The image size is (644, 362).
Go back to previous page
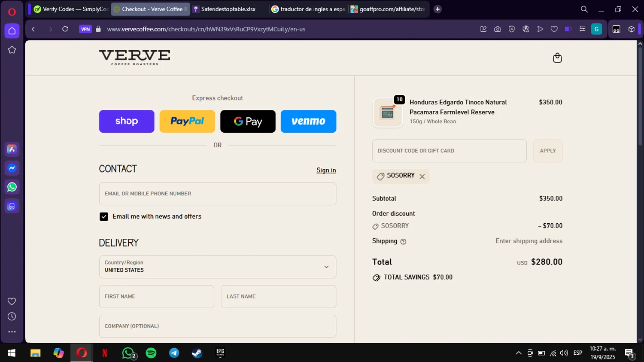33,29
